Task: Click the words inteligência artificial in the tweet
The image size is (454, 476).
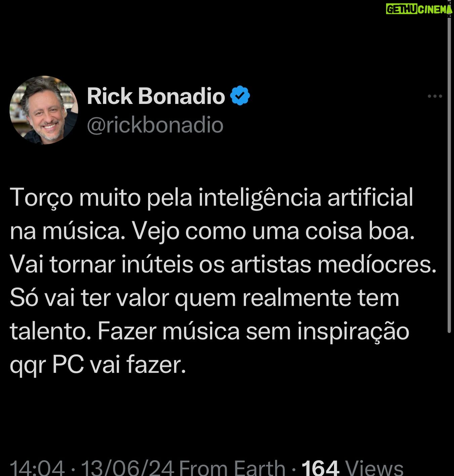Action: click(306, 197)
